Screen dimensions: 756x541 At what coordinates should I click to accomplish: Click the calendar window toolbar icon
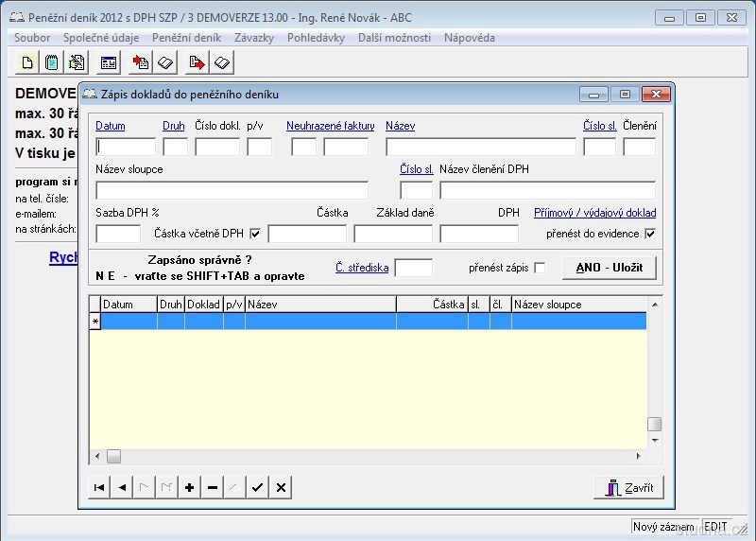click(x=109, y=62)
